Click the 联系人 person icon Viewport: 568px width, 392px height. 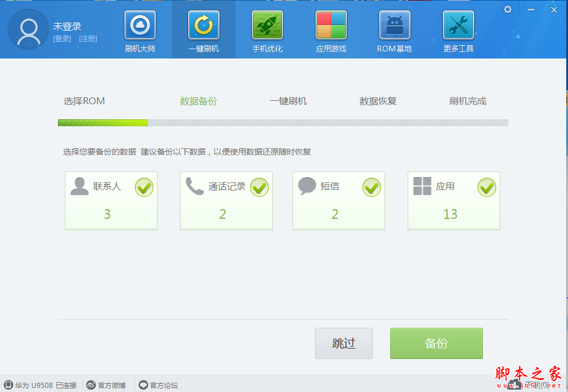click(x=80, y=186)
